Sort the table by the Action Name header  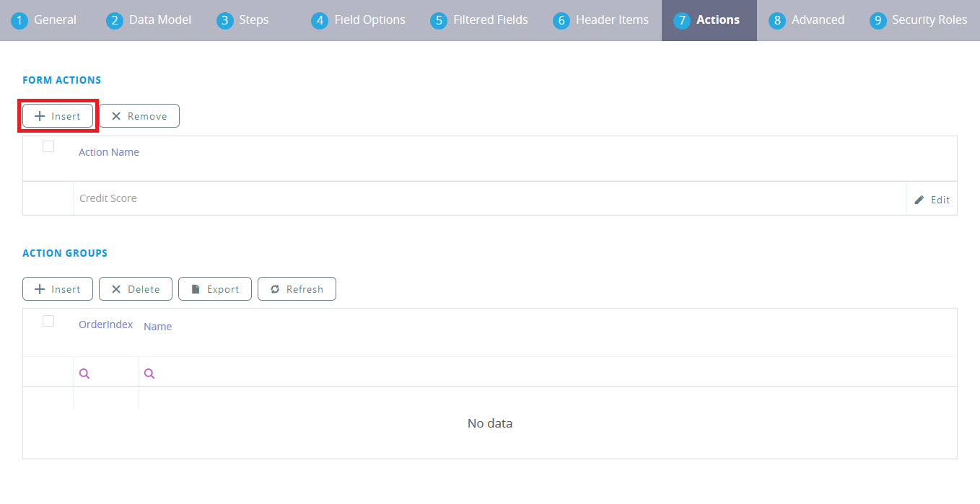108,151
